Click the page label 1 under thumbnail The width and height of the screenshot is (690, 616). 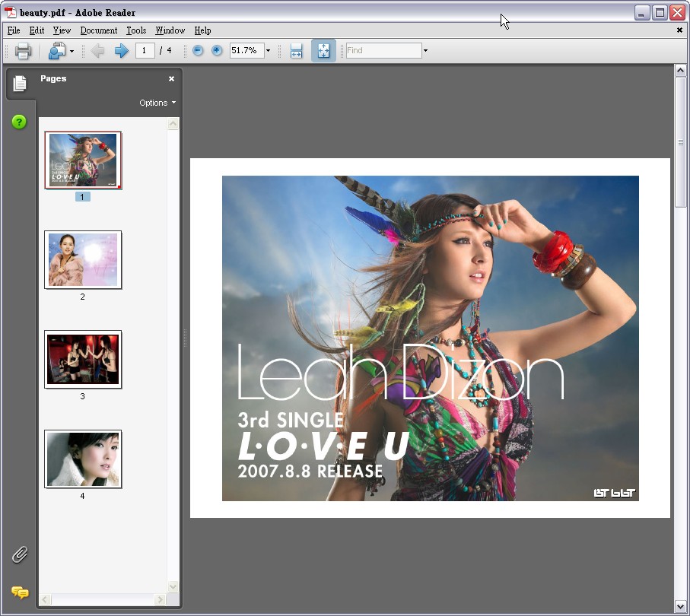click(x=82, y=197)
